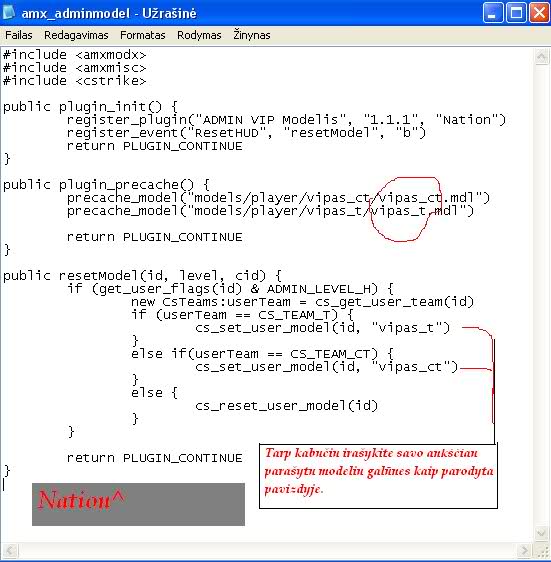Click precache_model line with vipas_ct.mdl
The height and width of the screenshot is (562, 551).
[x=278, y=198]
